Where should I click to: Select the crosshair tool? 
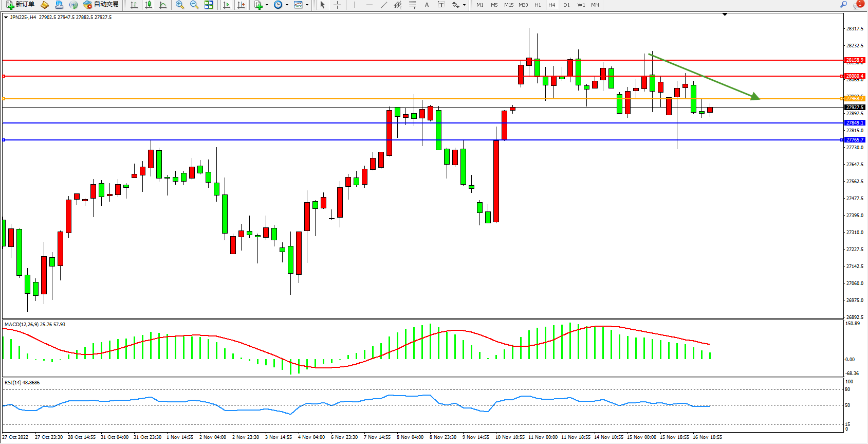pyautogui.click(x=337, y=5)
